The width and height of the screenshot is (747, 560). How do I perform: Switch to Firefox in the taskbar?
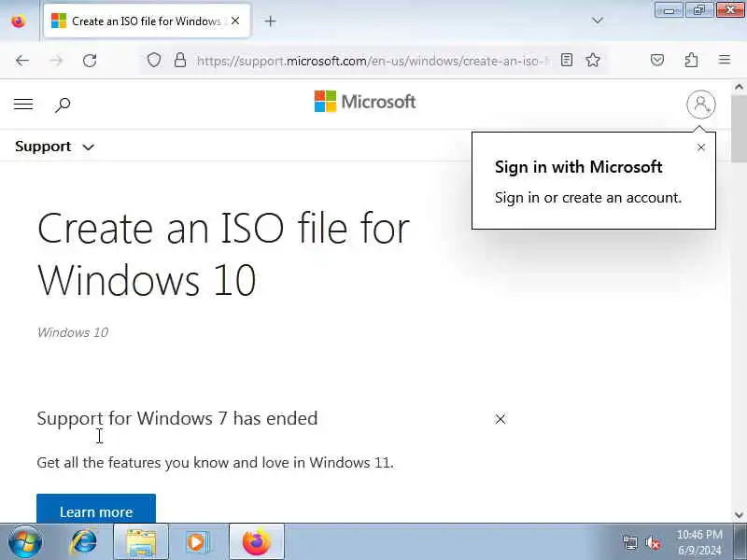[257, 542]
